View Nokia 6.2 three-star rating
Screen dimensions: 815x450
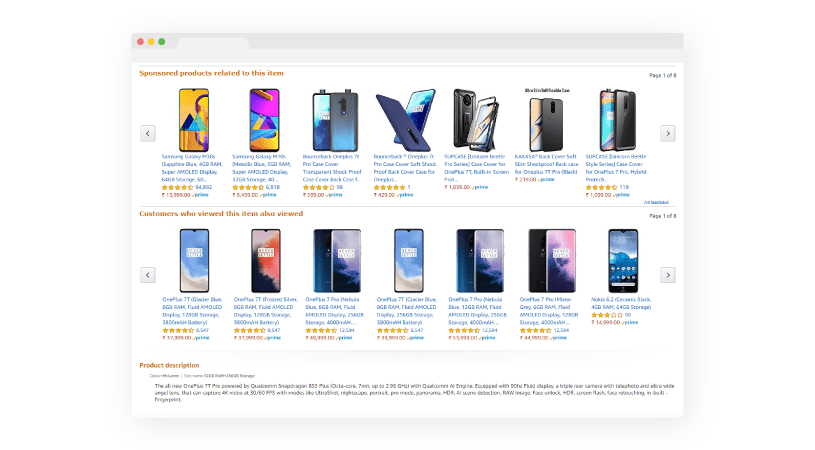point(607,315)
